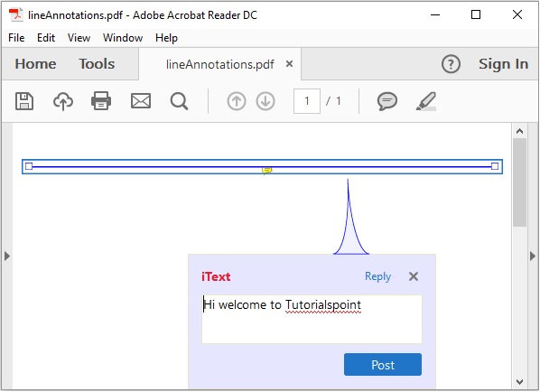Click the page number input field
Image resolution: width=540 pixels, height=392 pixels.
(x=306, y=101)
